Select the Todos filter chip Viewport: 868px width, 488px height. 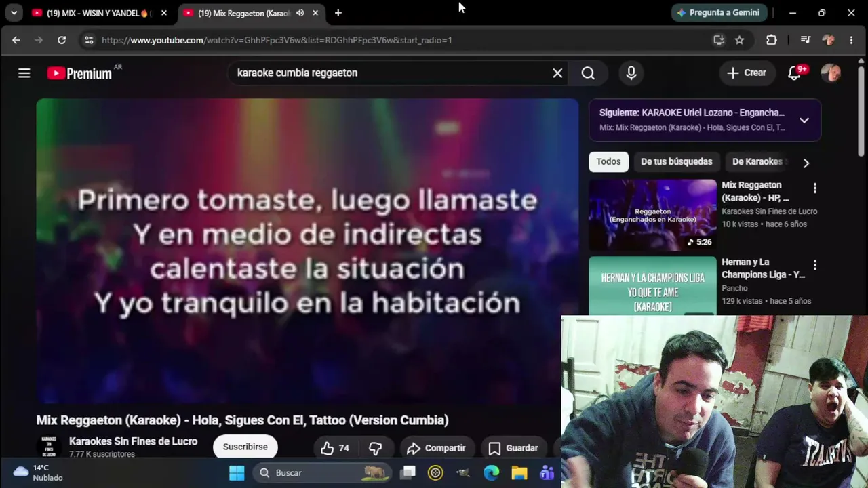point(608,162)
